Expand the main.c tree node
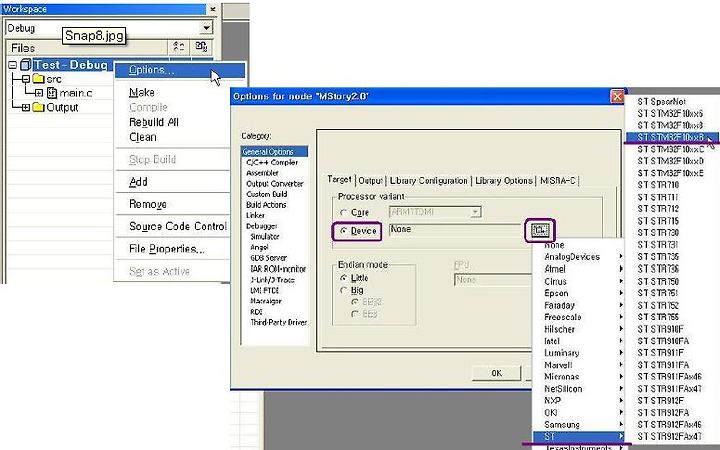The image size is (720, 450). pos(39,93)
